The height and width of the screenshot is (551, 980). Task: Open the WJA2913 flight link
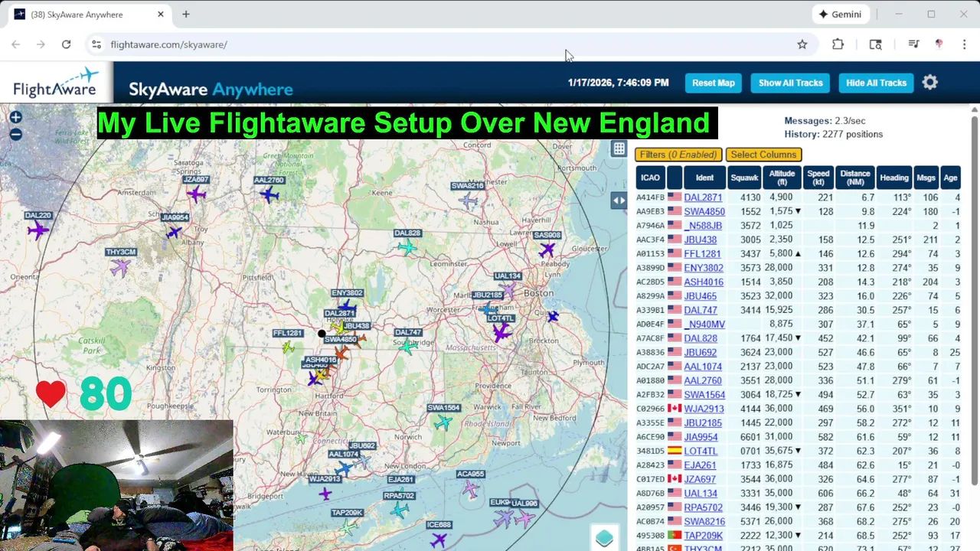pyautogui.click(x=704, y=409)
